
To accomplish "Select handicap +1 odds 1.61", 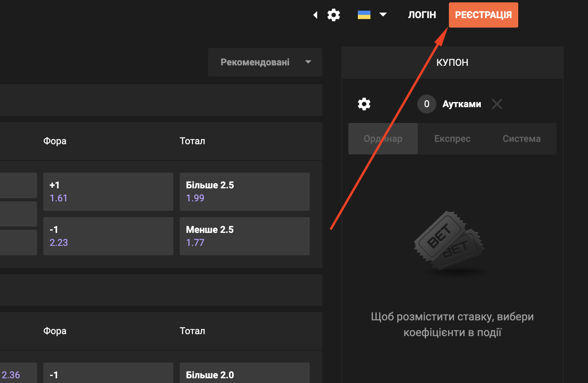I will coord(108,191).
